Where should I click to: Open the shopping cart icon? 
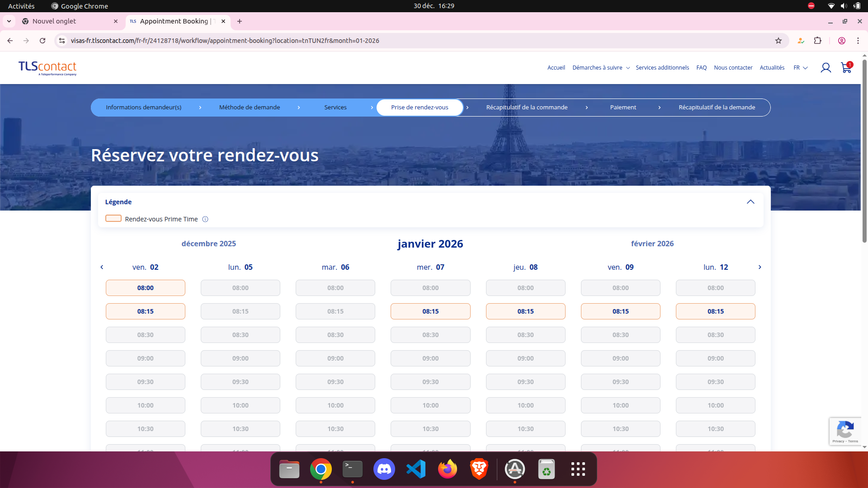coord(846,67)
